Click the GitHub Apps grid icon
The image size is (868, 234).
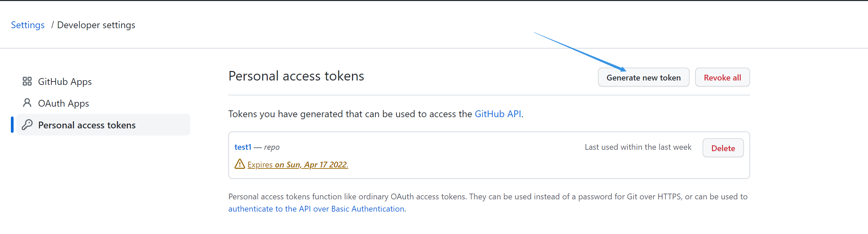tap(27, 82)
